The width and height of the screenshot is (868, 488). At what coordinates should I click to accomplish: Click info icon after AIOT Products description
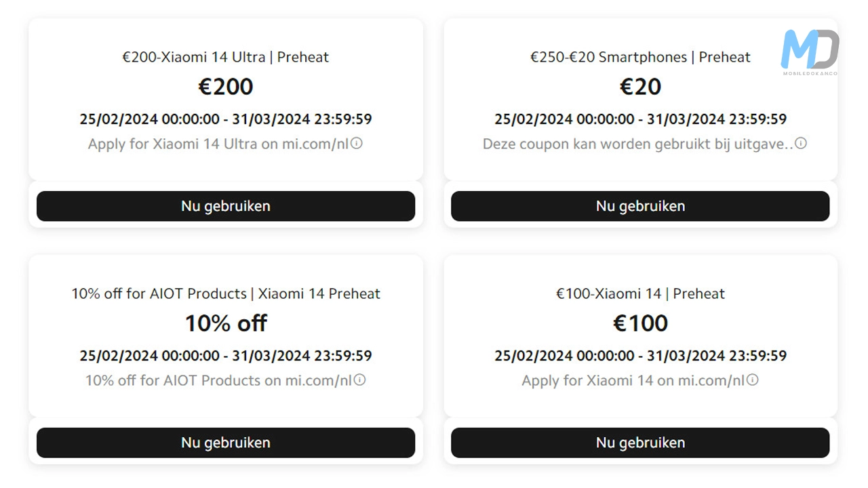[360, 380]
